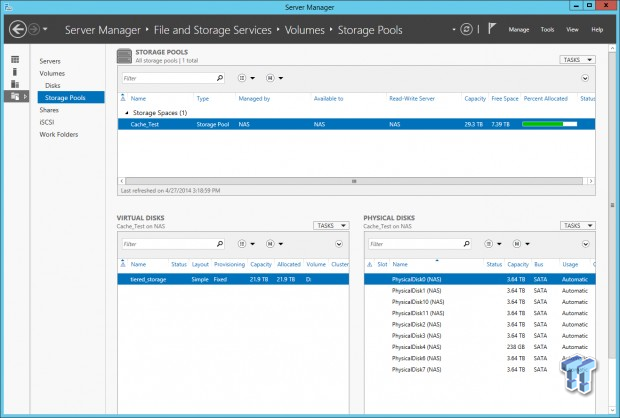Open the notifications flag icon
The height and width of the screenshot is (418, 620).
click(x=491, y=28)
